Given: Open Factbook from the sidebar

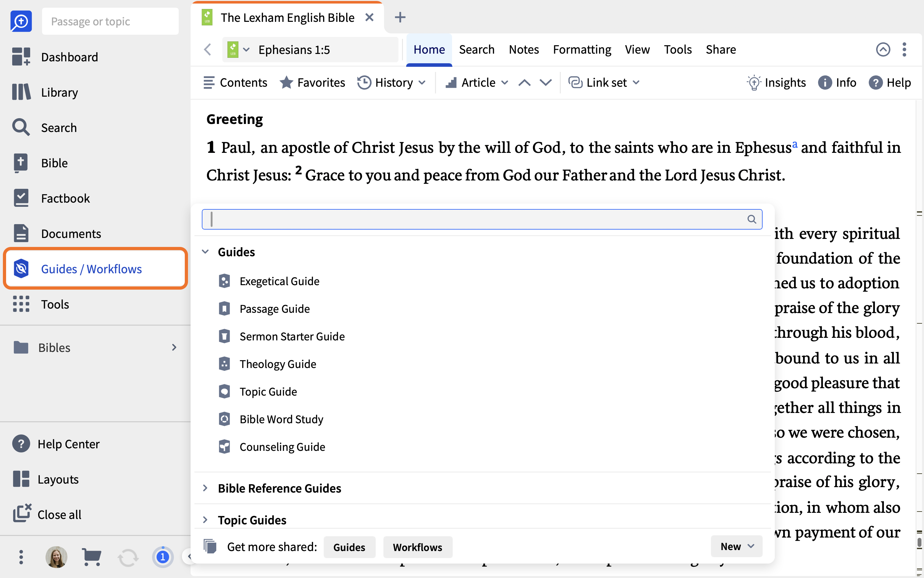Looking at the screenshot, I should pyautogui.click(x=51, y=198).
